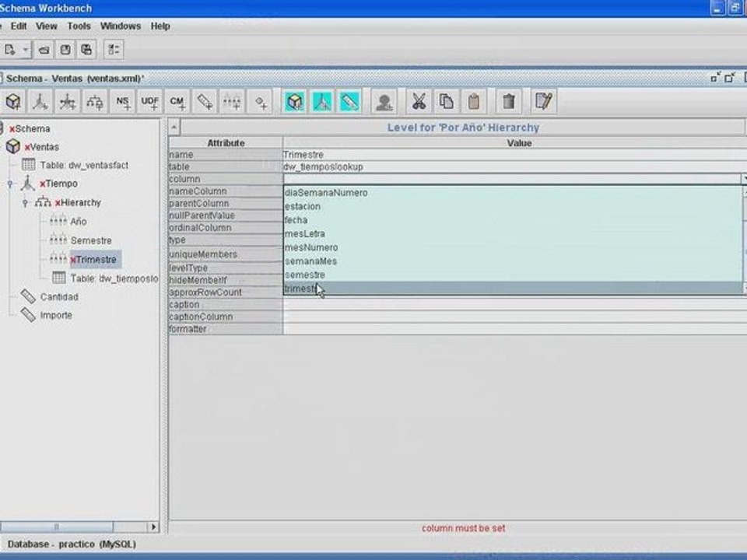747x560 pixels.
Task: Select the Año level in tree
Action: [79, 222]
